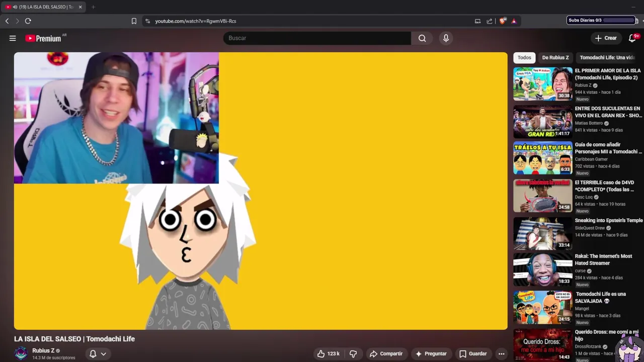Select the Tomodachi Life filter chip
Viewport: 644px width, 362px height.
(x=607, y=58)
